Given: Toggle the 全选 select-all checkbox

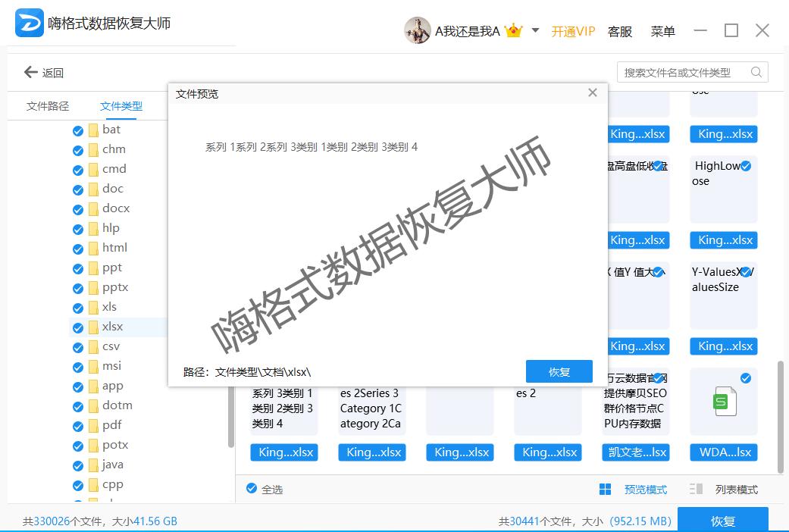Looking at the screenshot, I should (251, 489).
